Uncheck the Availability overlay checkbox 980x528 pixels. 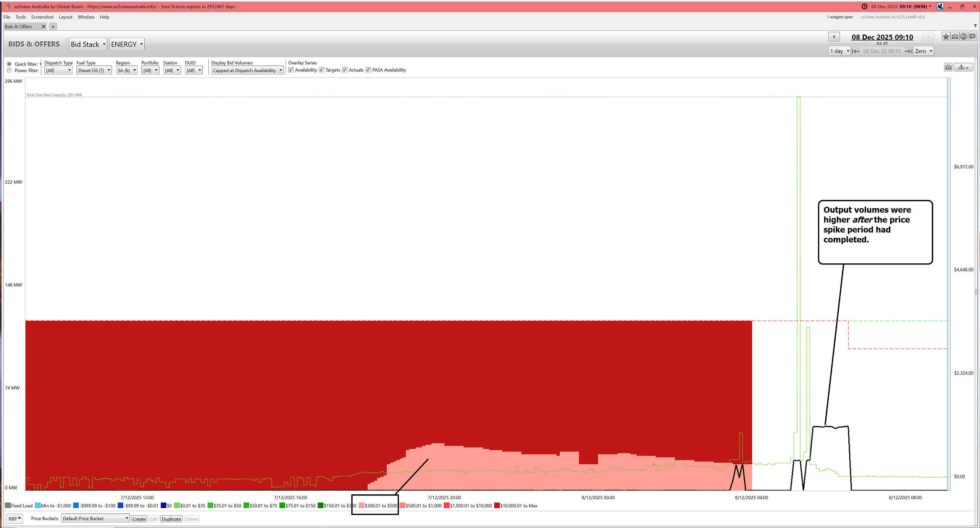[291, 70]
